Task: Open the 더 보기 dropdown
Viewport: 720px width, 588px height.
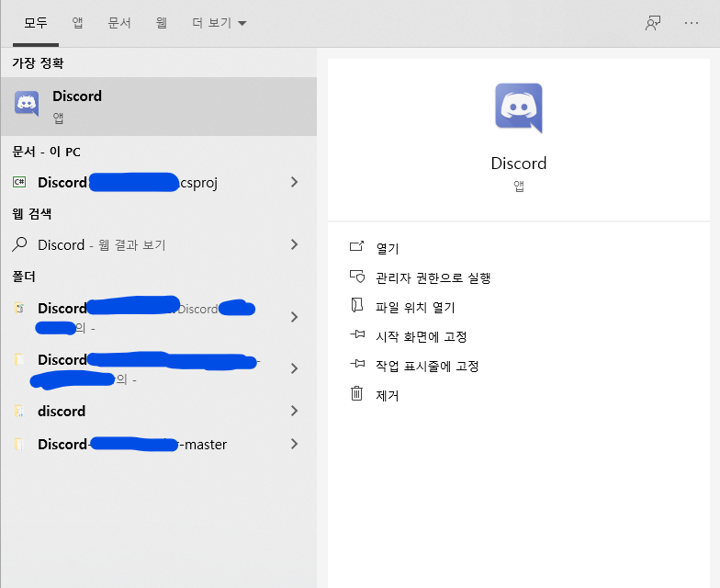Action: pos(219,22)
